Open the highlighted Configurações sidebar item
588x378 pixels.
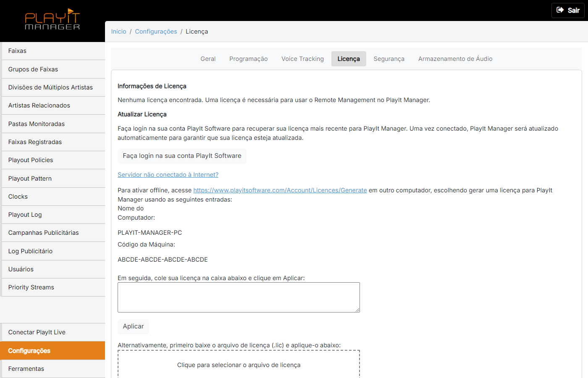pos(52,351)
